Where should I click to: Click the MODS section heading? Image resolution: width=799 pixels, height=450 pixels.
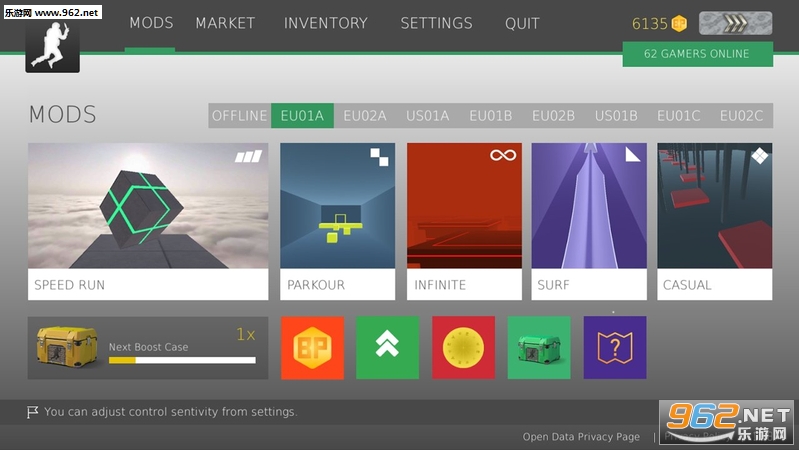click(62, 115)
